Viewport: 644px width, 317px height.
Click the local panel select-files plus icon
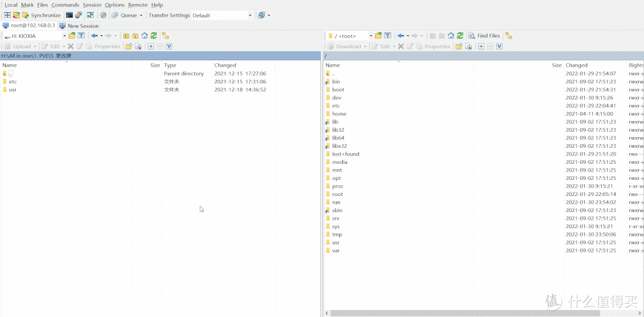coord(151,46)
